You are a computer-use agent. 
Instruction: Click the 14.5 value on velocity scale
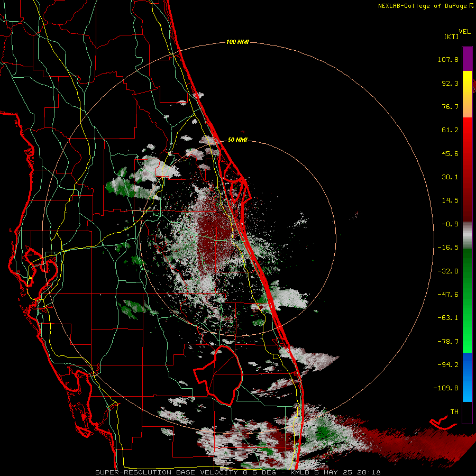tap(450, 200)
